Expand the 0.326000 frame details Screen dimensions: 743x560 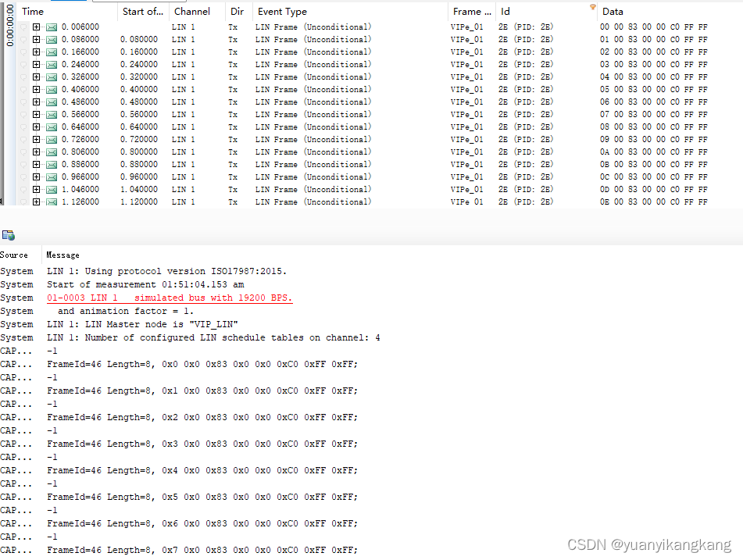point(37,77)
